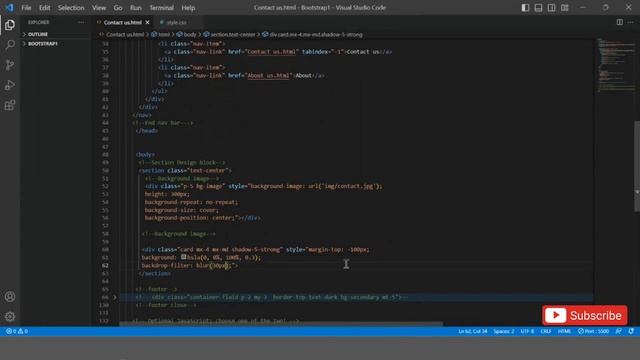This screenshot has height=360, width=640.
Task: Open the Go menu
Action: [118, 8]
